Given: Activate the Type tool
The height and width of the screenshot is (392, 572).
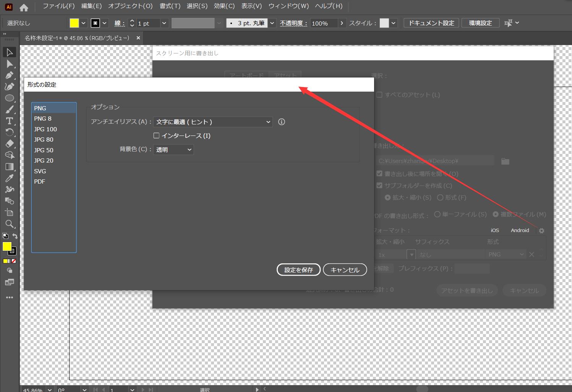Looking at the screenshot, I should coord(10,121).
